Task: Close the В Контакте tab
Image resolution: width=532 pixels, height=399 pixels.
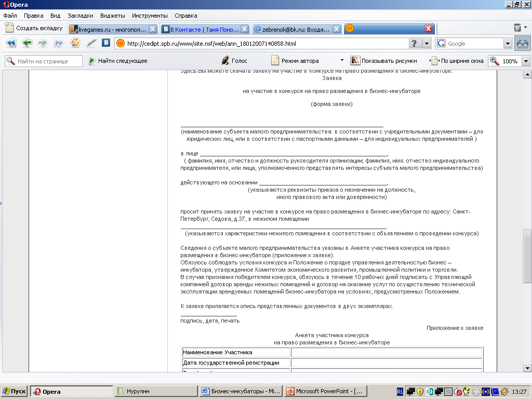Action: click(x=245, y=29)
